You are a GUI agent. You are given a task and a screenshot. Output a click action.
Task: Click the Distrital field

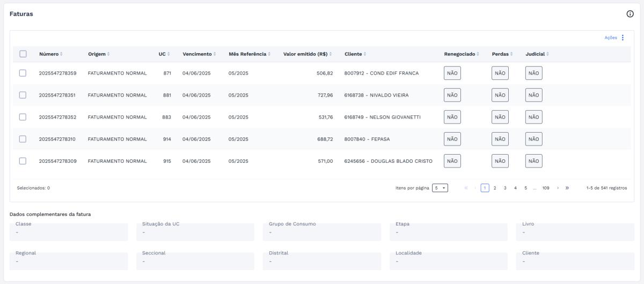[x=322, y=261]
